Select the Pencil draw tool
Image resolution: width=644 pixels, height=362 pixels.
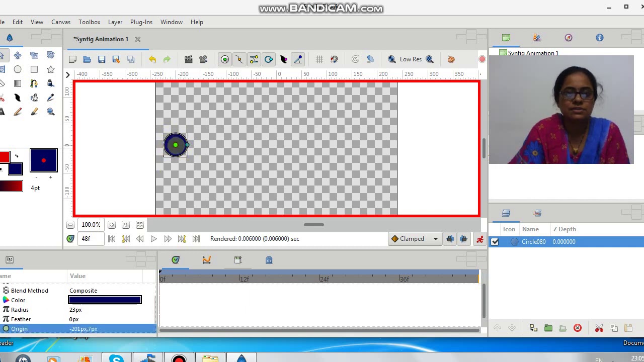click(18, 112)
